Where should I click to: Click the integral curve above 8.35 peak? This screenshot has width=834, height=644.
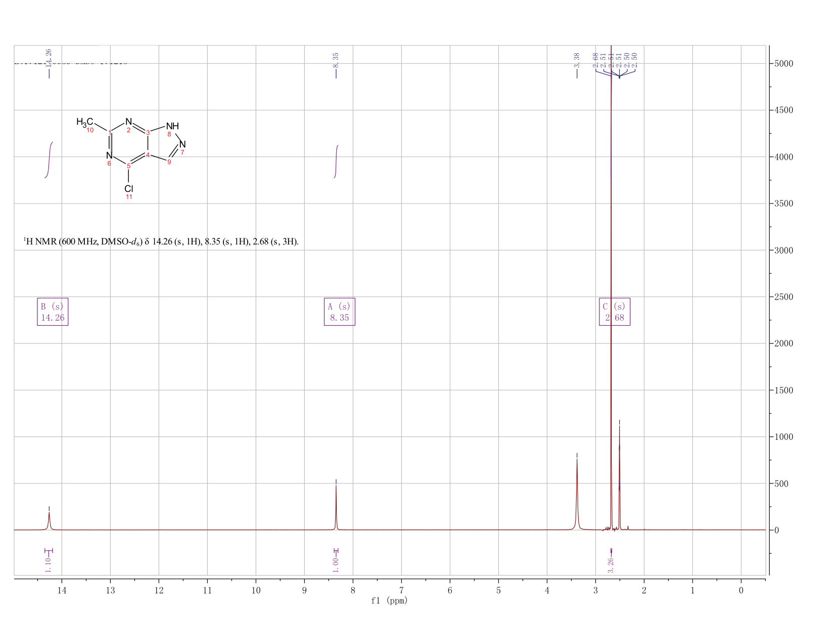[336, 162]
